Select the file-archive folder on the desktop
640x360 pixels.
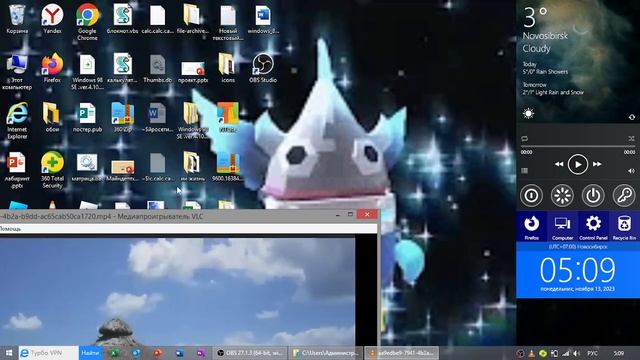coord(193,19)
